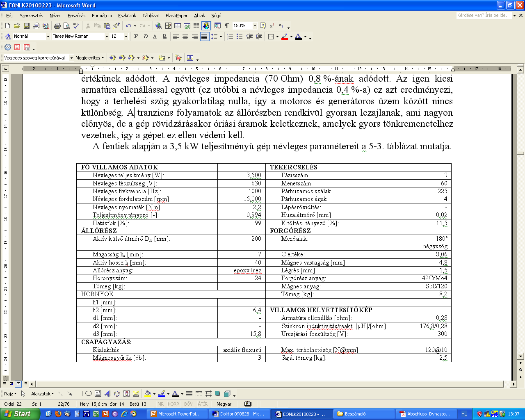This screenshot has width=525, height=420.
Task: Align text to the left
Action: pyautogui.click(x=176, y=37)
